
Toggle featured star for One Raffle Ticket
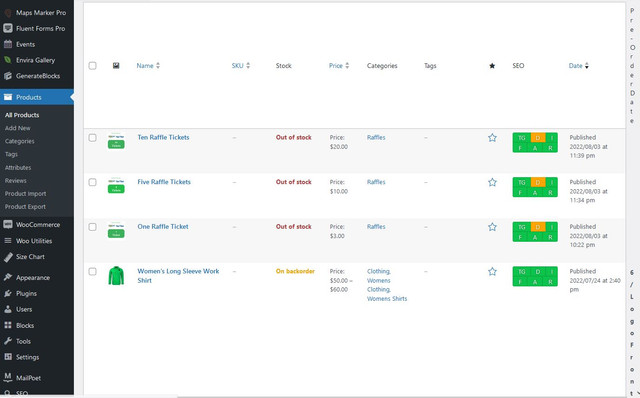(492, 227)
